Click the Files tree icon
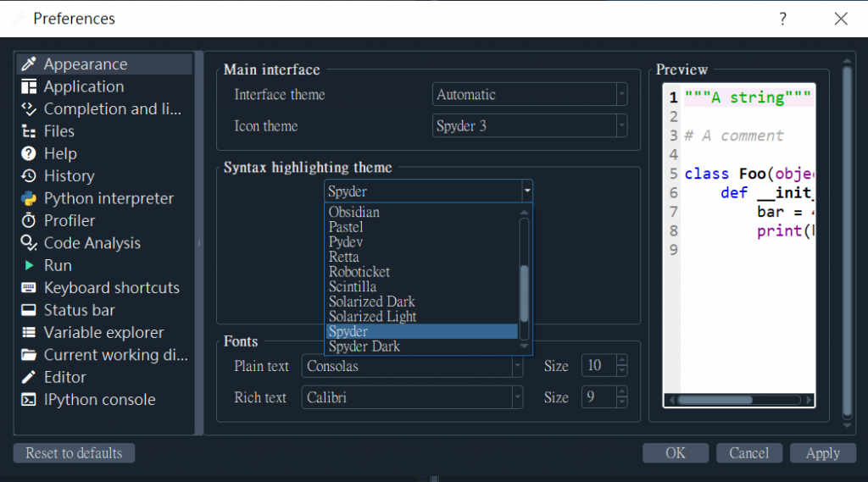 tap(29, 131)
